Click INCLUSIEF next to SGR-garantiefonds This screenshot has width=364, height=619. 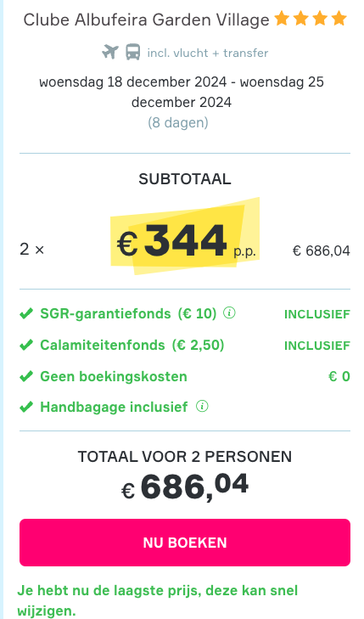click(x=317, y=314)
